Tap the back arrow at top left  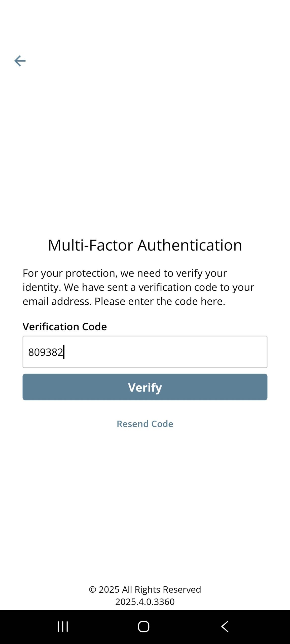tap(20, 61)
